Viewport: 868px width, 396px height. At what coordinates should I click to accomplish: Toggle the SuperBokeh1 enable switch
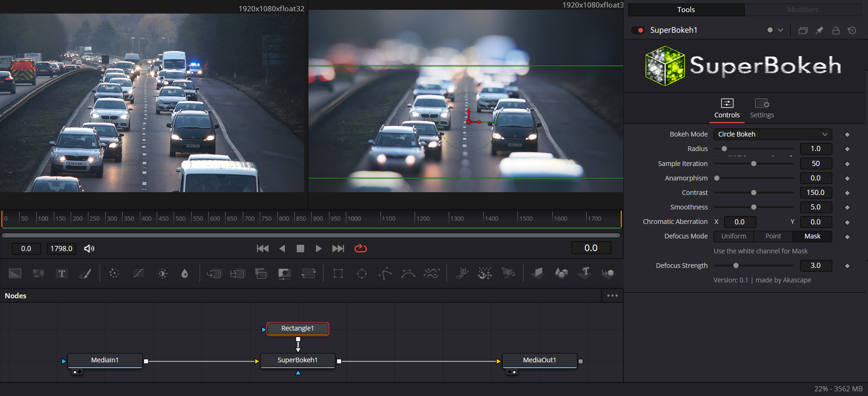pyautogui.click(x=637, y=30)
